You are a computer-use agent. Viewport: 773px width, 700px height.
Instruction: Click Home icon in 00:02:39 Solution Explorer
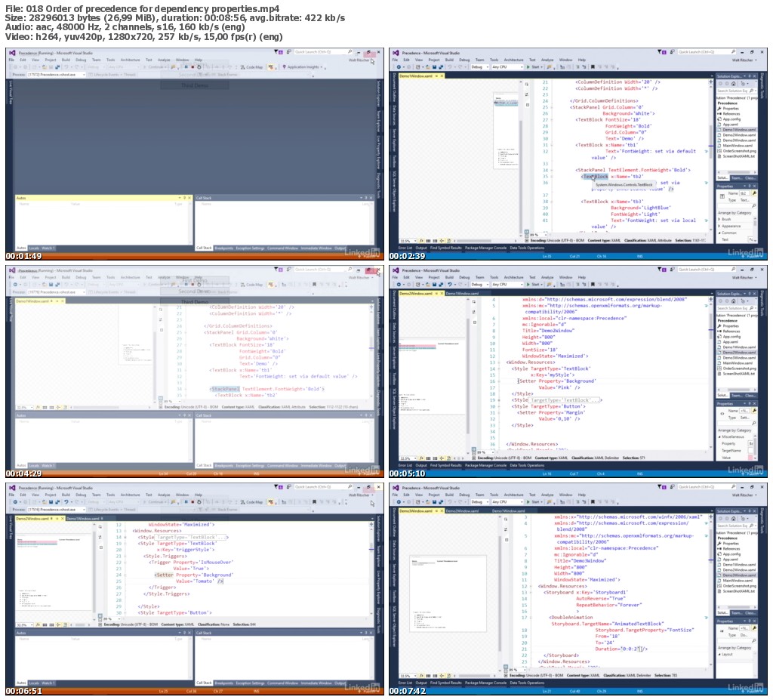tap(732, 84)
